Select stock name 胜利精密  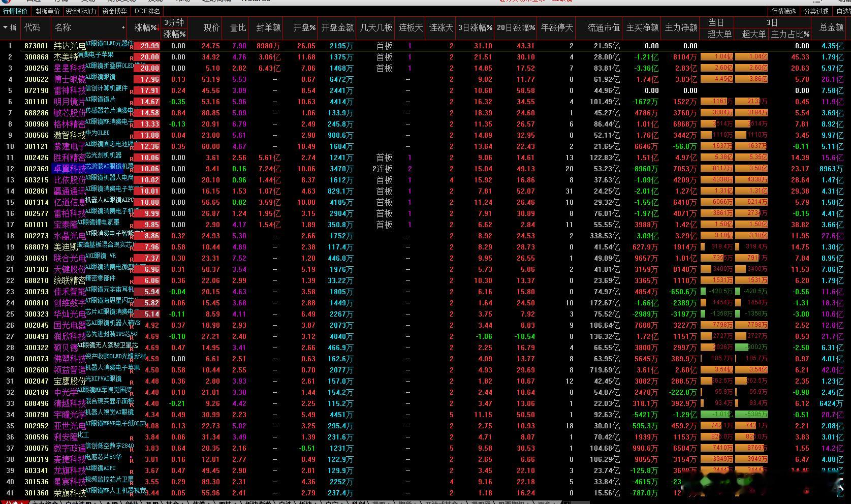(x=70, y=157)
